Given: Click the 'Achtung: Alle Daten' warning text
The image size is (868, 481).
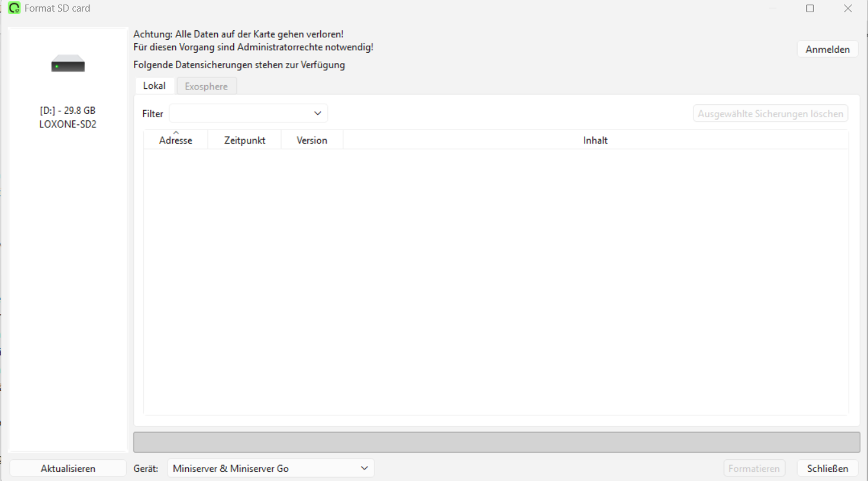Looking at the screenshot, I should point(238,34).
